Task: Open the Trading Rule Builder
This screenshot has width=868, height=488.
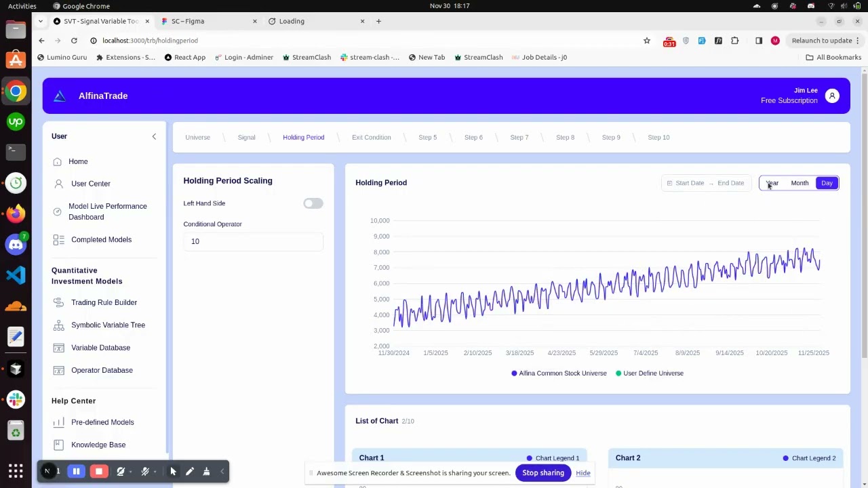Action: 104,302
